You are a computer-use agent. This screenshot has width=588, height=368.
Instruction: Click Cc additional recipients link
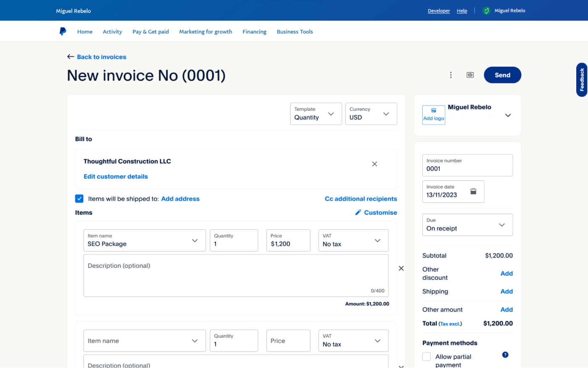361,199
